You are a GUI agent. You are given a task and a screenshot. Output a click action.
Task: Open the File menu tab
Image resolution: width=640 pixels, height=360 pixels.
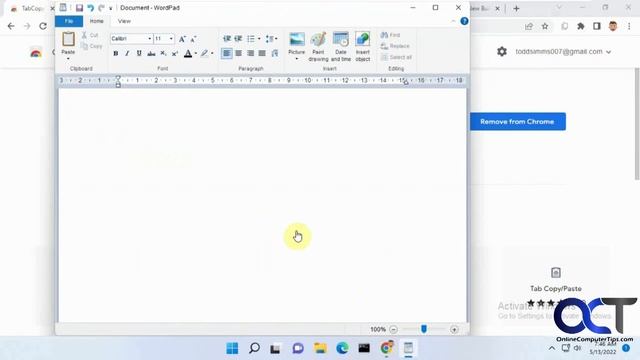[69, 21]
